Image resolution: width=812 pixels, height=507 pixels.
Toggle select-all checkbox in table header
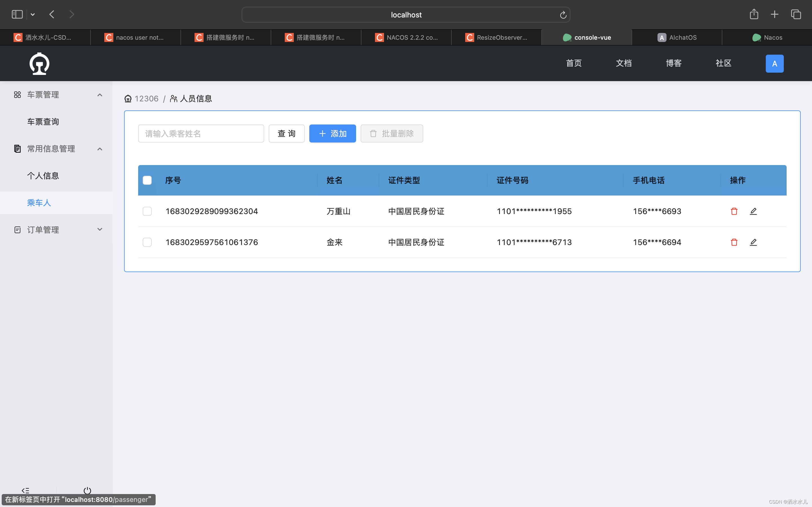(x=147, y=180)
